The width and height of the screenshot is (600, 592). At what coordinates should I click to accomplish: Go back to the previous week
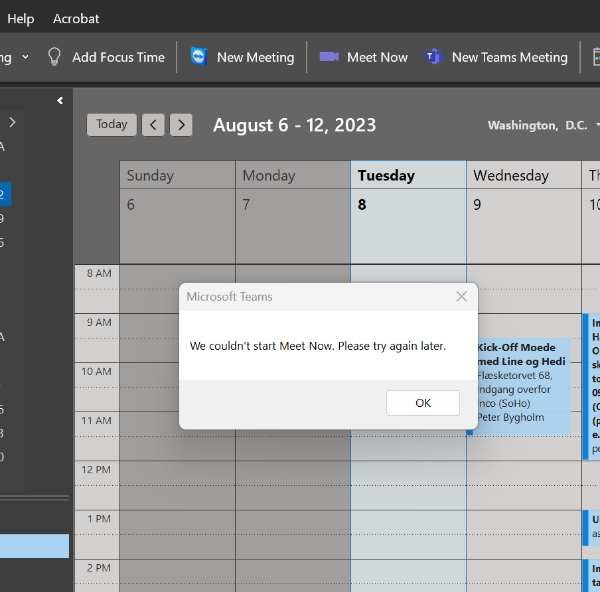pyautogui.click(x=153, y=125)
